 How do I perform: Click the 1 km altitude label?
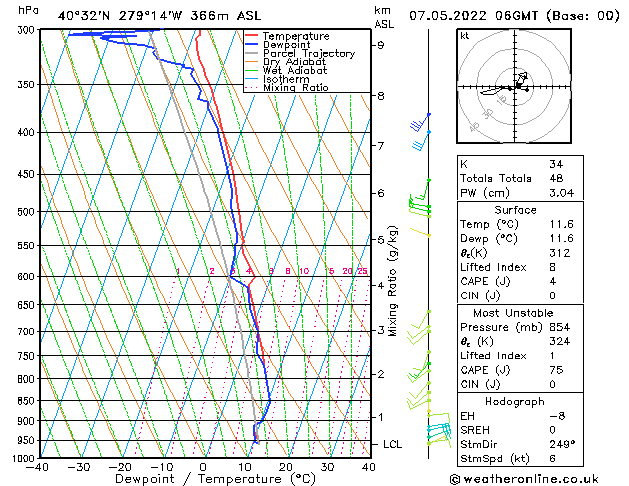380,417
